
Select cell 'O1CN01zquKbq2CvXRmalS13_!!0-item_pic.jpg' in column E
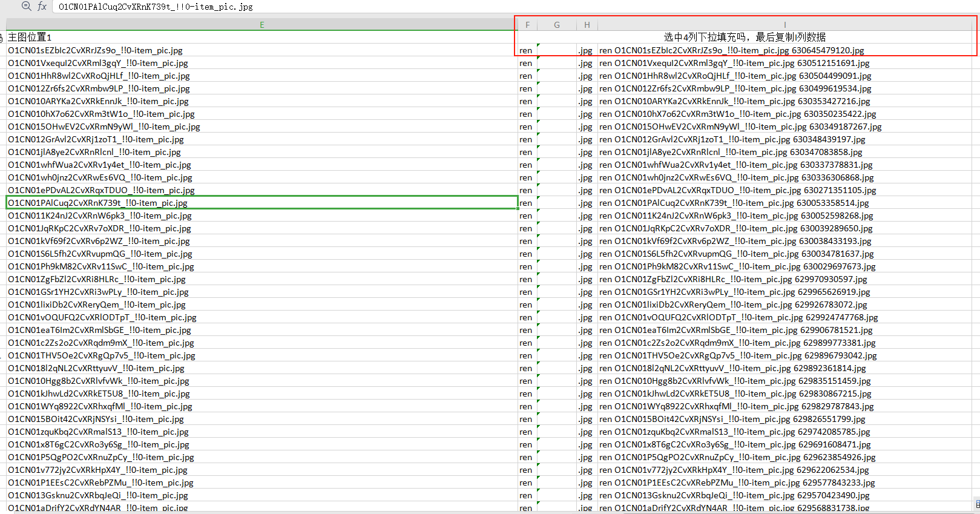pos(261,432)
